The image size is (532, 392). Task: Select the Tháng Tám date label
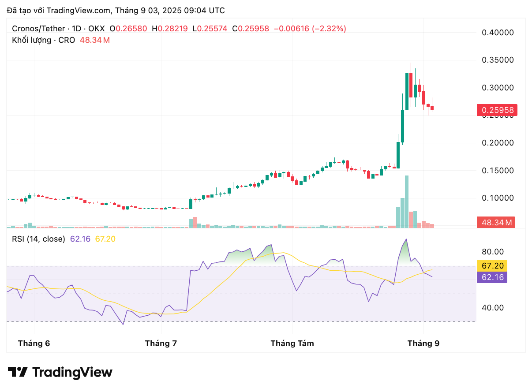[x=292, y=343]
